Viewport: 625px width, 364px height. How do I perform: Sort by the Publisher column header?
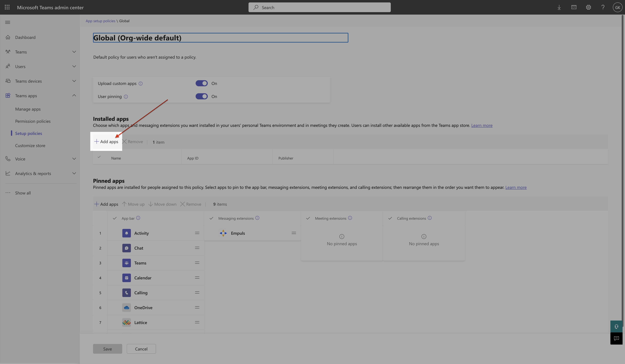tap(286, 158)
